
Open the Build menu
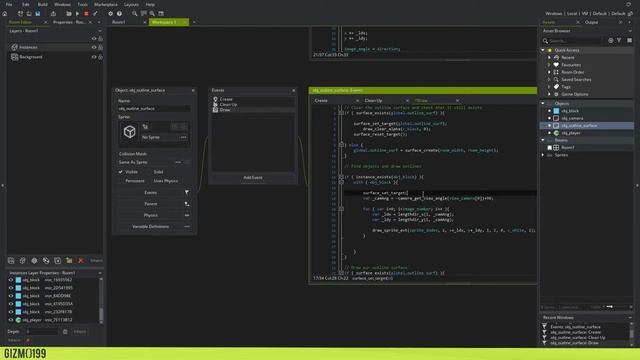42,4
